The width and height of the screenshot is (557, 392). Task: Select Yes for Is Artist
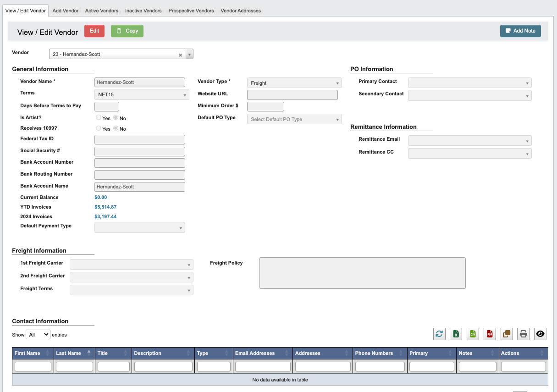coord(99,118)
